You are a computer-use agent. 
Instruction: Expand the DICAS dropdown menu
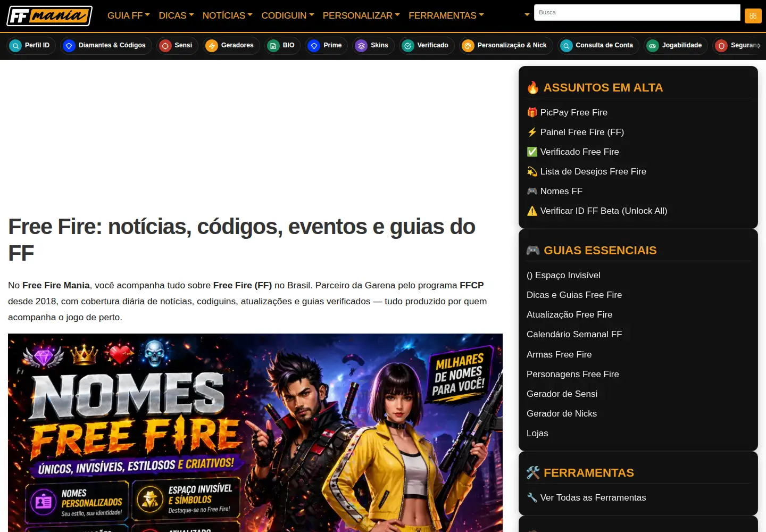click(176, 15)
